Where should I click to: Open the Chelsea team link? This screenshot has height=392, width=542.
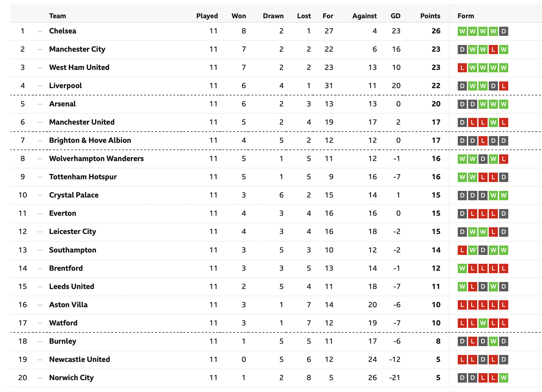coord(63,31)
